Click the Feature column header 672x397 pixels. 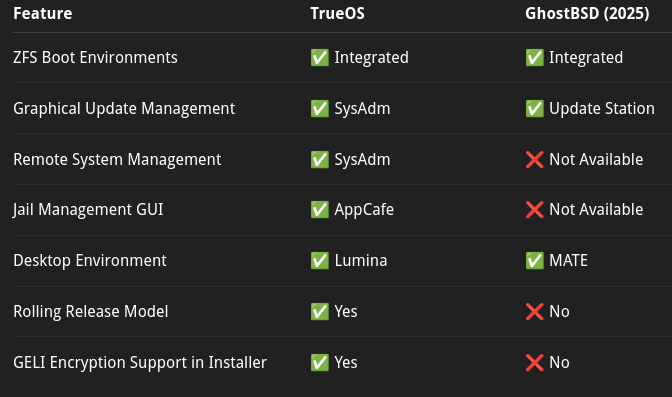[43, 14]
